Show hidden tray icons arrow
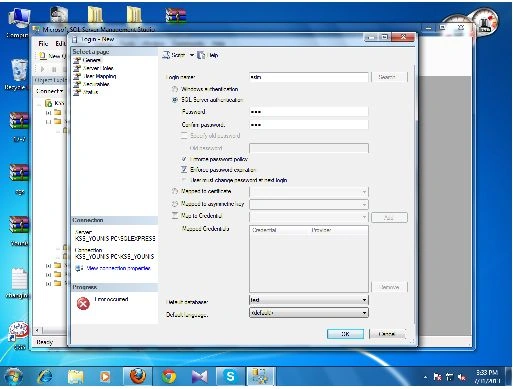 click(426, 377)
